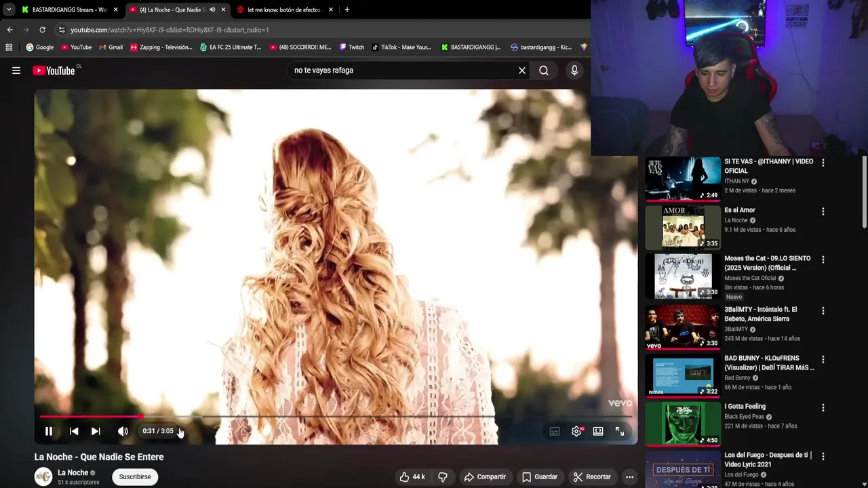Open the 3BallMTY Inténtalo thumbnail
Viewport: 868px width, 488px height.
683,327
